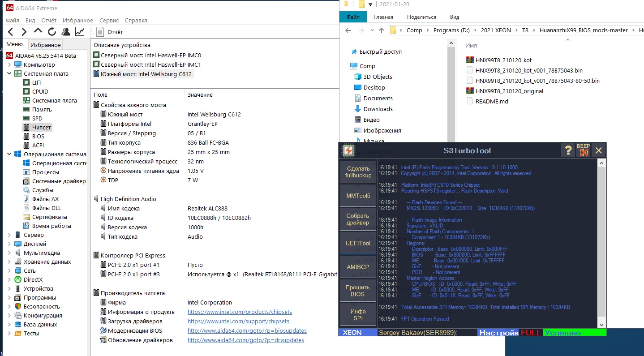Open the Отчёт menu in AIDA64 menu bar

[49, 20]
